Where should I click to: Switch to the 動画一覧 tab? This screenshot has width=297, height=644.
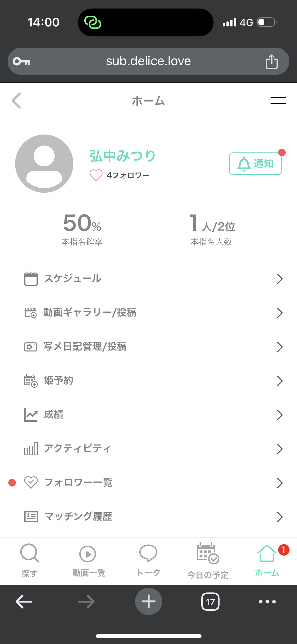click(89, 560)
